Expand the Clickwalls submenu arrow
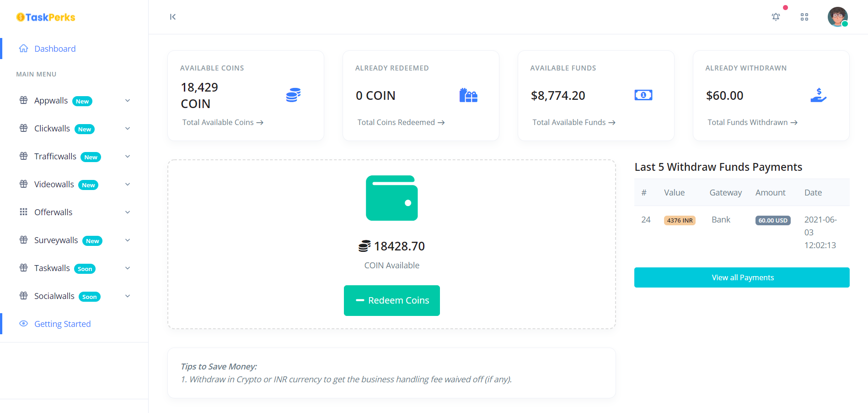The image size is (868, 413). pos(128,129)
